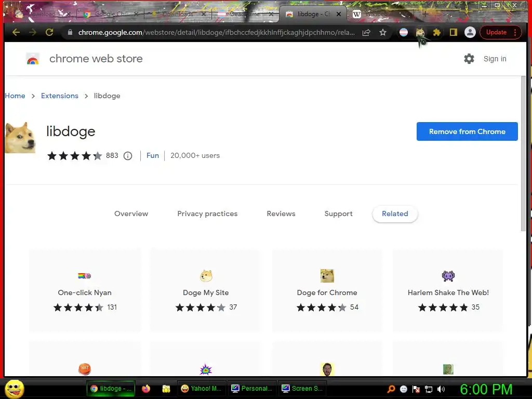Click the Home breadcrumb link
This screenshot has width=532, height=399.
15,96
